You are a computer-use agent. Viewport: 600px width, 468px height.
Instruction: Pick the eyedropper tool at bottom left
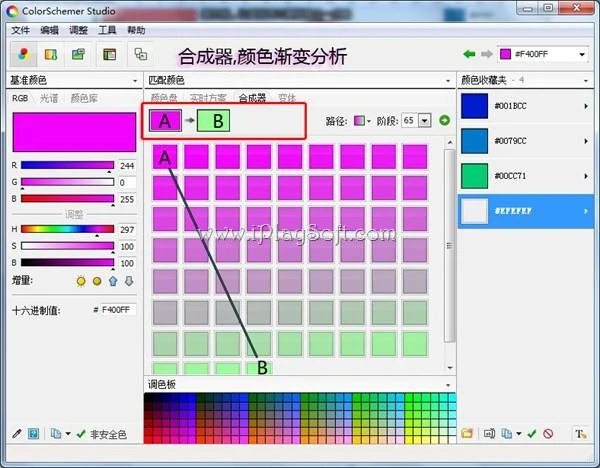pyautogui.click(x=17, y=434)
